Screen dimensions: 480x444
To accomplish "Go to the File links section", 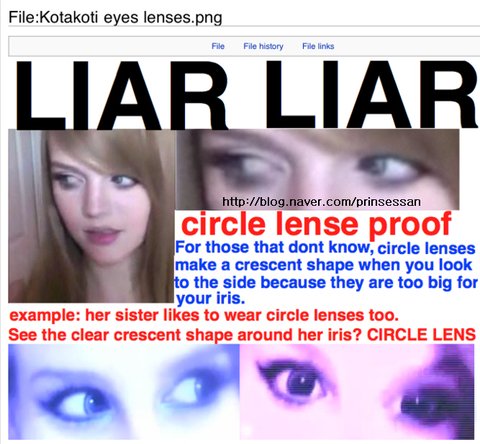I will coord(318,46).
